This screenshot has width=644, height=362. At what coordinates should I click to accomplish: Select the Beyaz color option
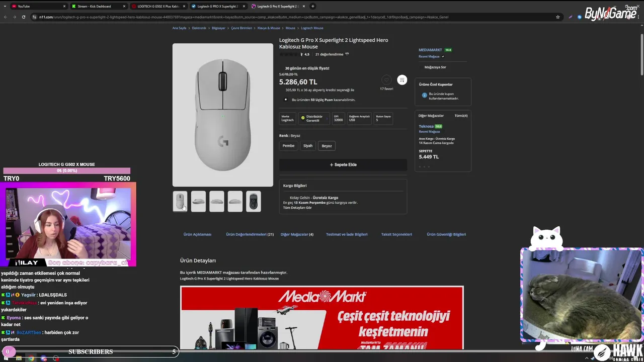(327, 146)
